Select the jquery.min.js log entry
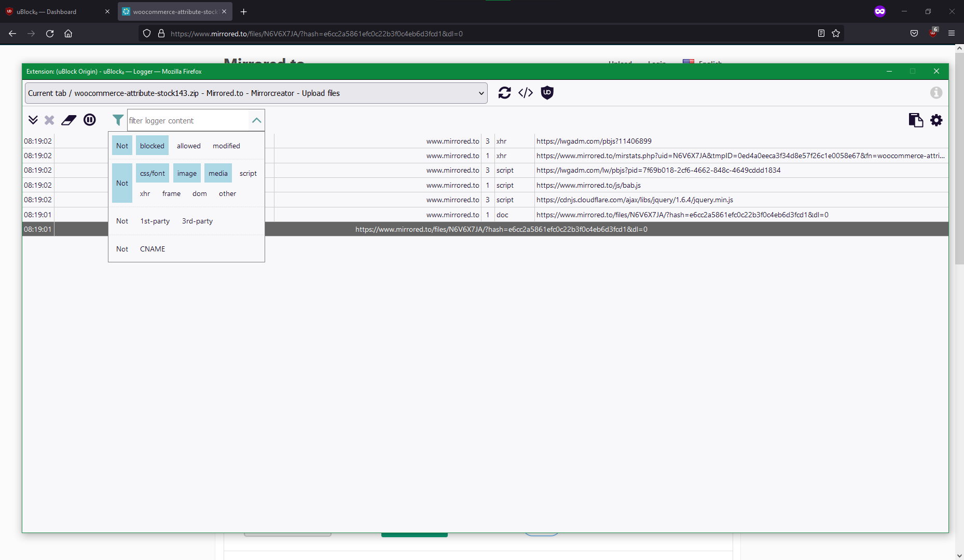Screen dimensions: 964x560 point(485,200)
